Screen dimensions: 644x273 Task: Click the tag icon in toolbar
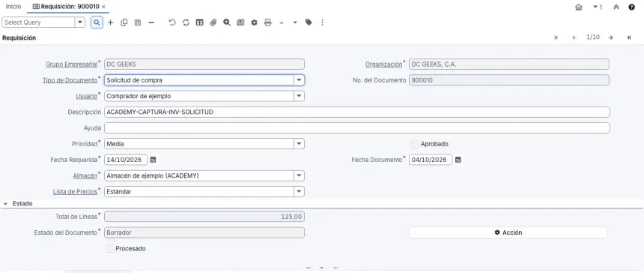[309, 22]
